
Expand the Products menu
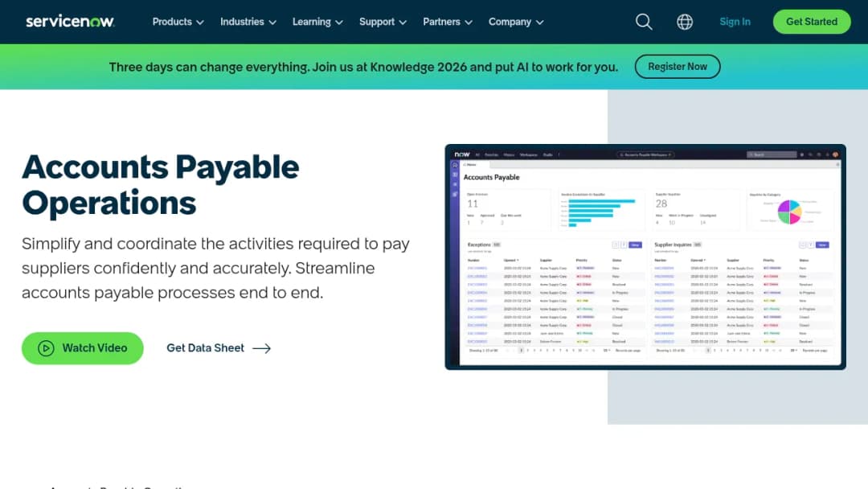[178, 22]
